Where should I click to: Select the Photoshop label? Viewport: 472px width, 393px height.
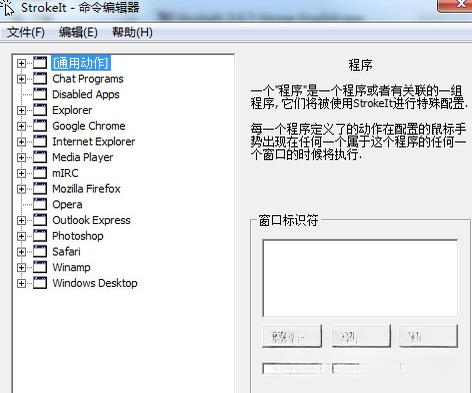pyautogui.click(x=78, y=236)
